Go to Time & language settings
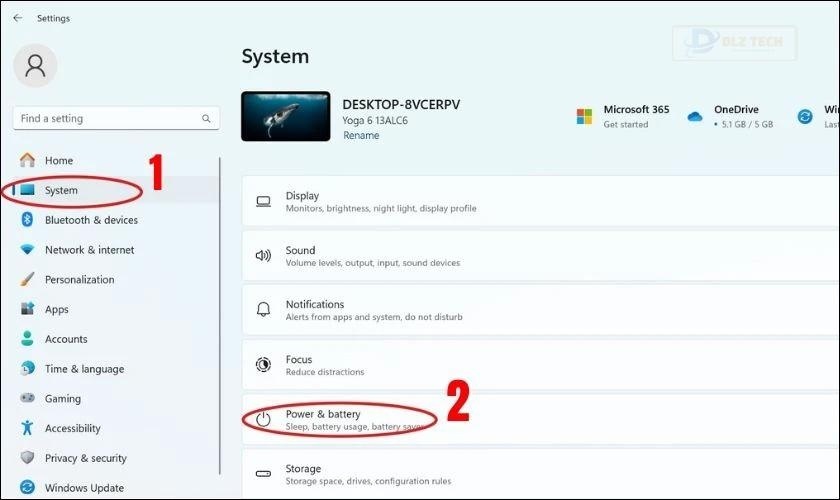The width and height of the screenshot is (840, 500). 83,369
